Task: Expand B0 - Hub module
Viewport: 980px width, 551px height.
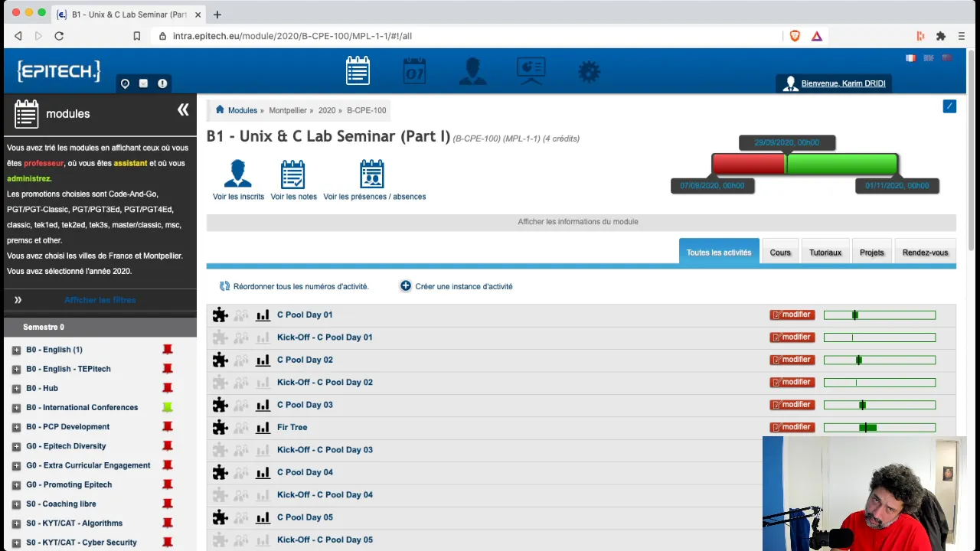Action: [16, 389]
